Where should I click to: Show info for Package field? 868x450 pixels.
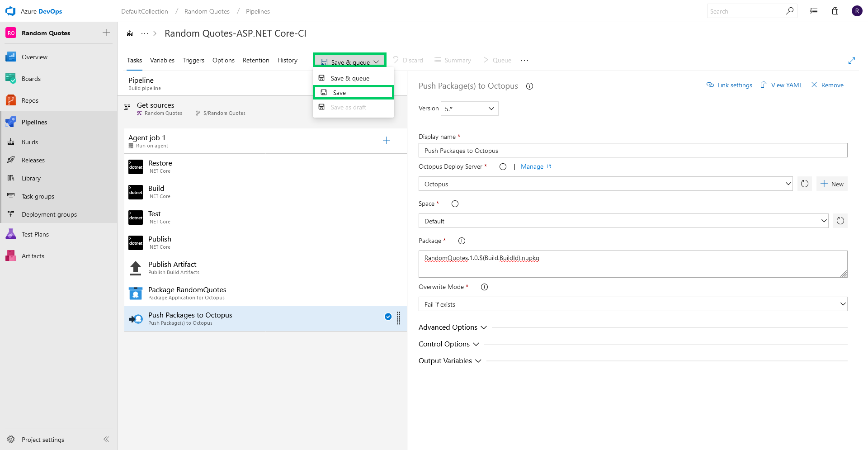pos(462,241)
